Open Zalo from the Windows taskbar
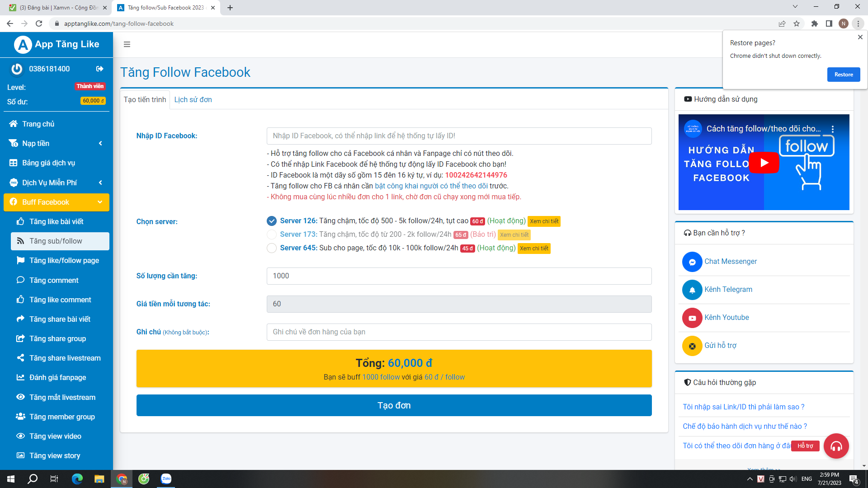 166,479
